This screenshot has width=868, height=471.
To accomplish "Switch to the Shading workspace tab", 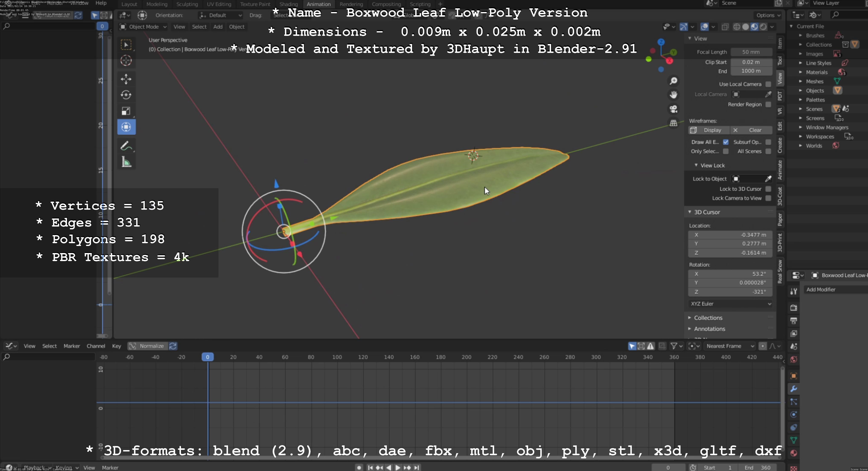I will [288, 4].
